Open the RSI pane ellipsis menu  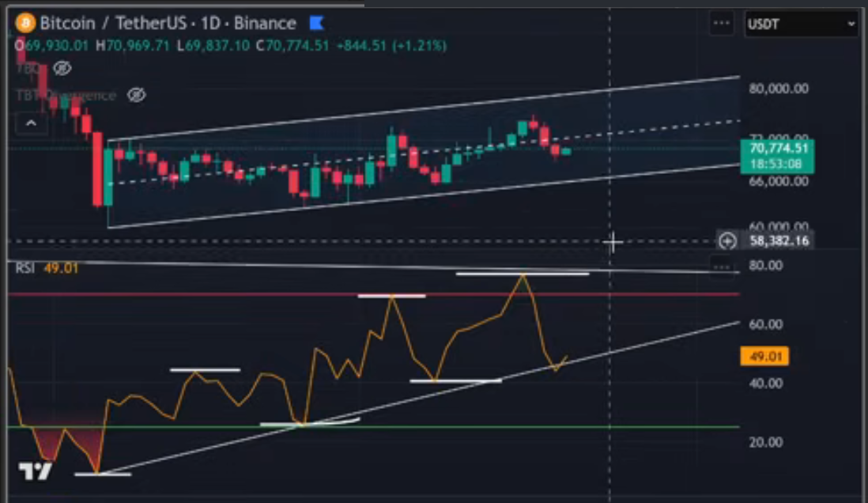click(723, 269)
